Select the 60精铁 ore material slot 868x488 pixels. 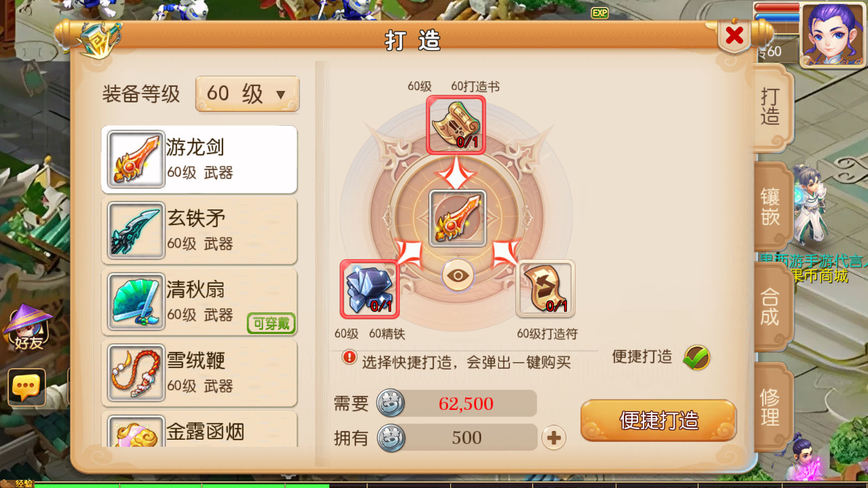point(369,289)
